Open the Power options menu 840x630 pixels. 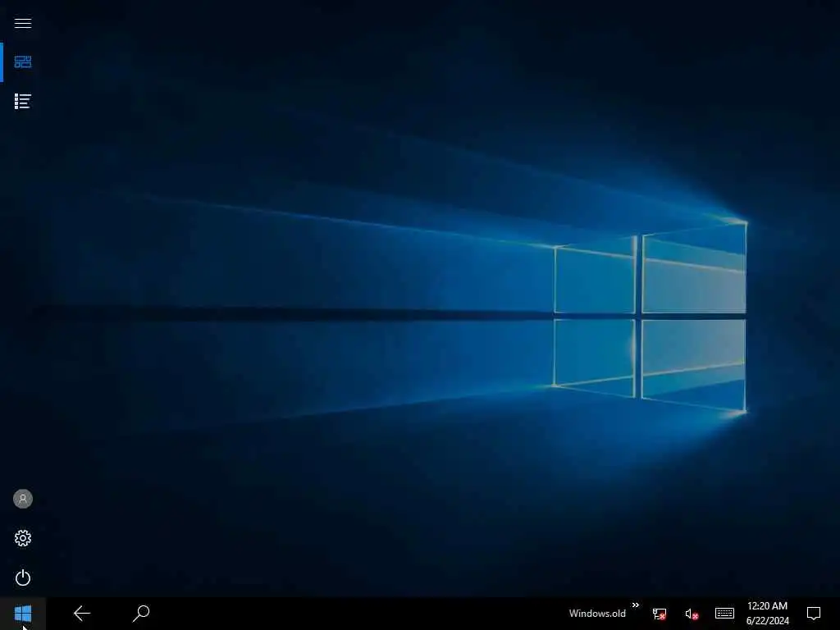click(22, 577)
